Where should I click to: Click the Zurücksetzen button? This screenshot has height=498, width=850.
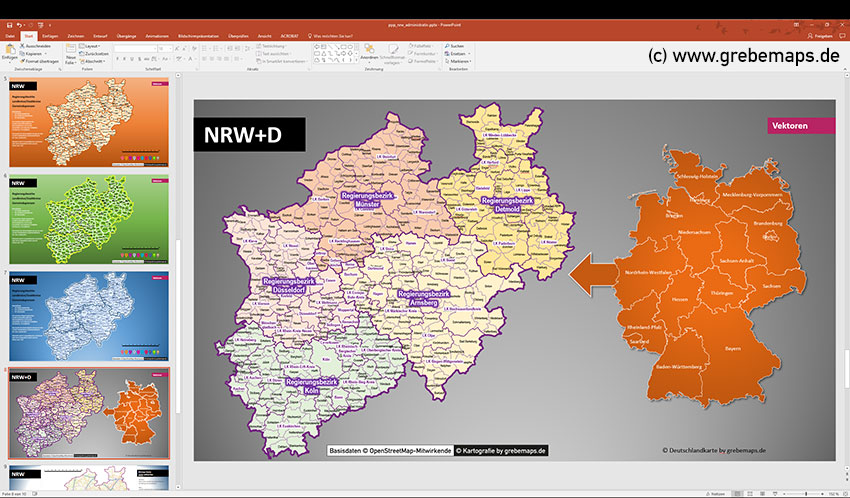coord(97,53)
